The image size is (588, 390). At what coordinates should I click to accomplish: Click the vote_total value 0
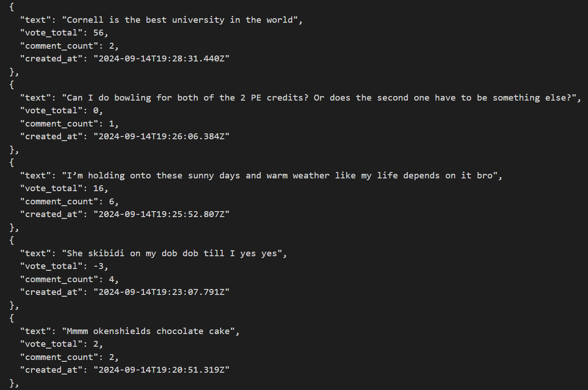point(96,111)
